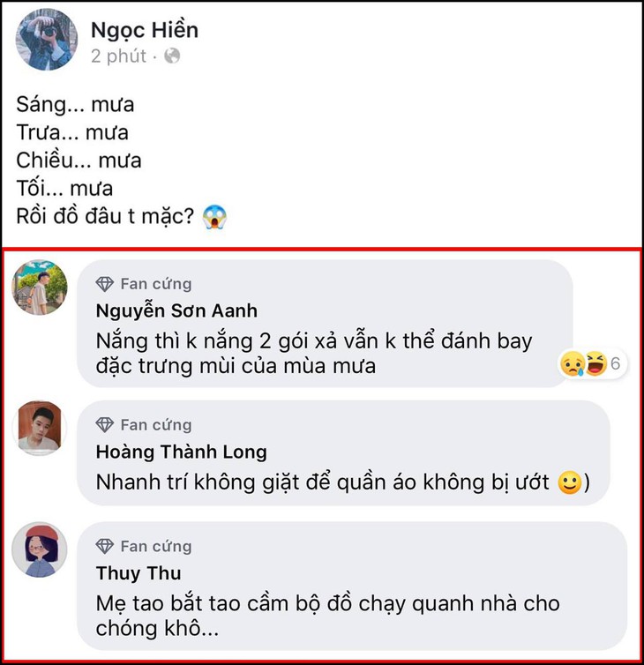Click the laughing reaction icon on the first comment

coord(595,363)
